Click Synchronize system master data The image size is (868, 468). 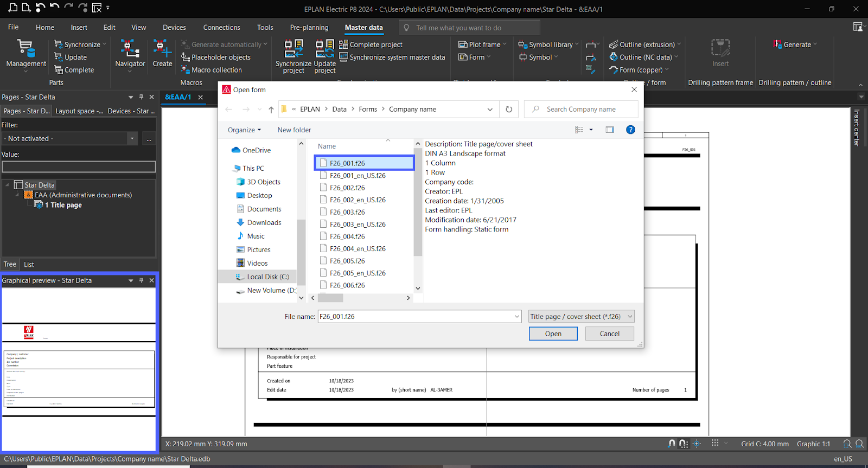tap(392, 57)
